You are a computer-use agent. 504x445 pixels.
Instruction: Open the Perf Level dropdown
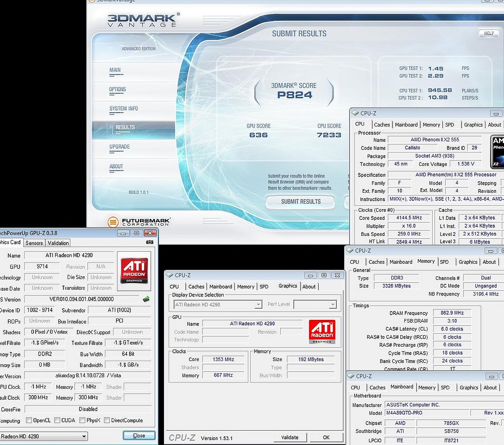pyautogui.click(x=315, y=305)
